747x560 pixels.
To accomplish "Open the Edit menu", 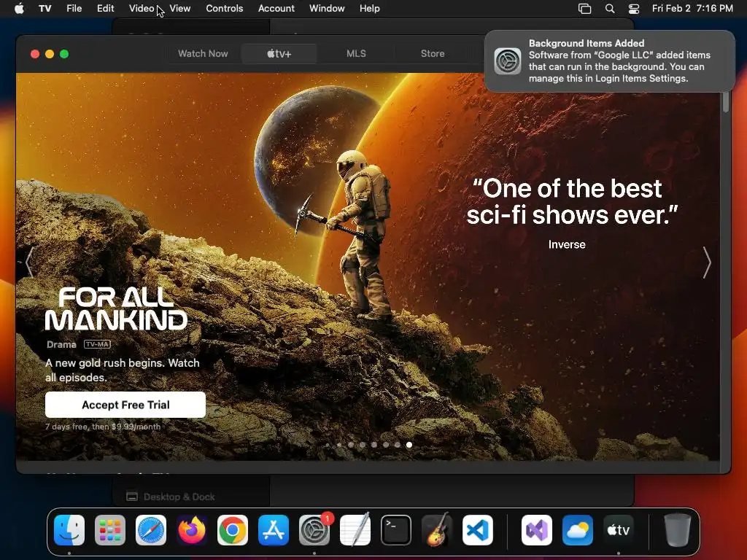I will [105, 8].
